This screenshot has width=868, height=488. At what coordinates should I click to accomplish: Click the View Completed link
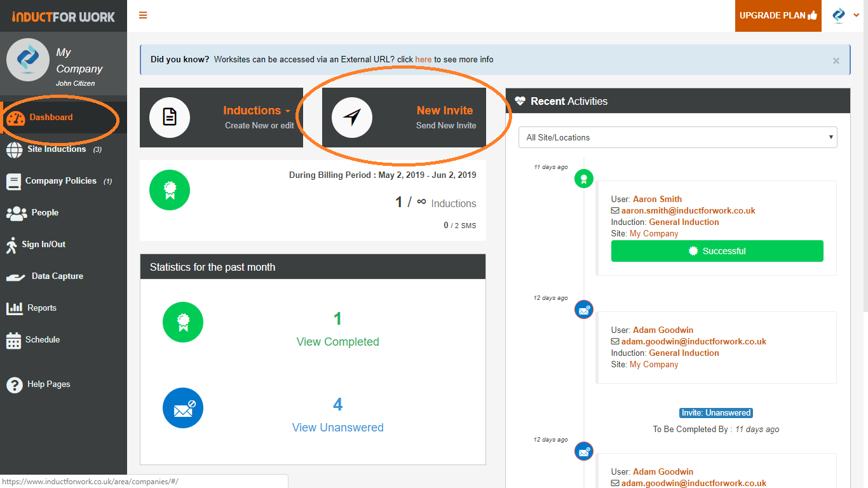[x=337, y=342]
